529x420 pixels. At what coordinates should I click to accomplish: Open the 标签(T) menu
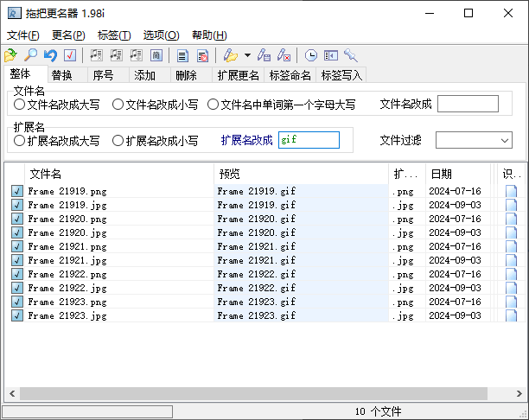114,35
